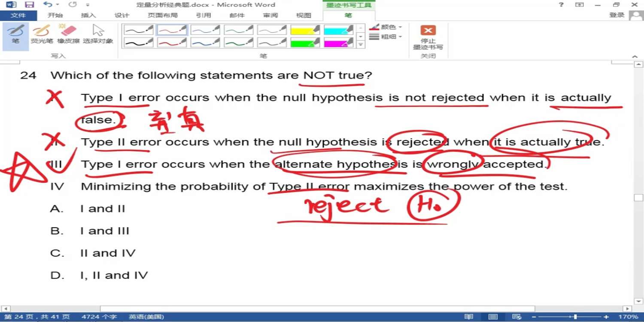Click the 选择对象 select objects tool
This screenshot has width=644, height=322.
[x=98, y=34]
